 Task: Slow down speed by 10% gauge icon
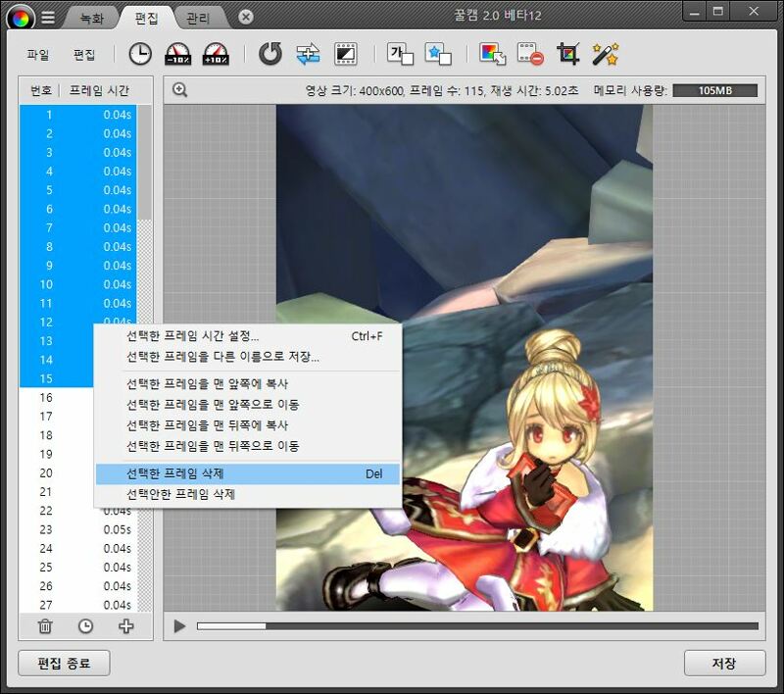tap(178, 54)
